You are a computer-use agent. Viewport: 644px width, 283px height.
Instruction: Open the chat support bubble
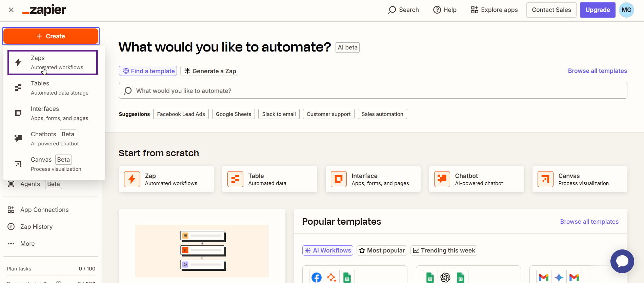(x=622, y=261)
